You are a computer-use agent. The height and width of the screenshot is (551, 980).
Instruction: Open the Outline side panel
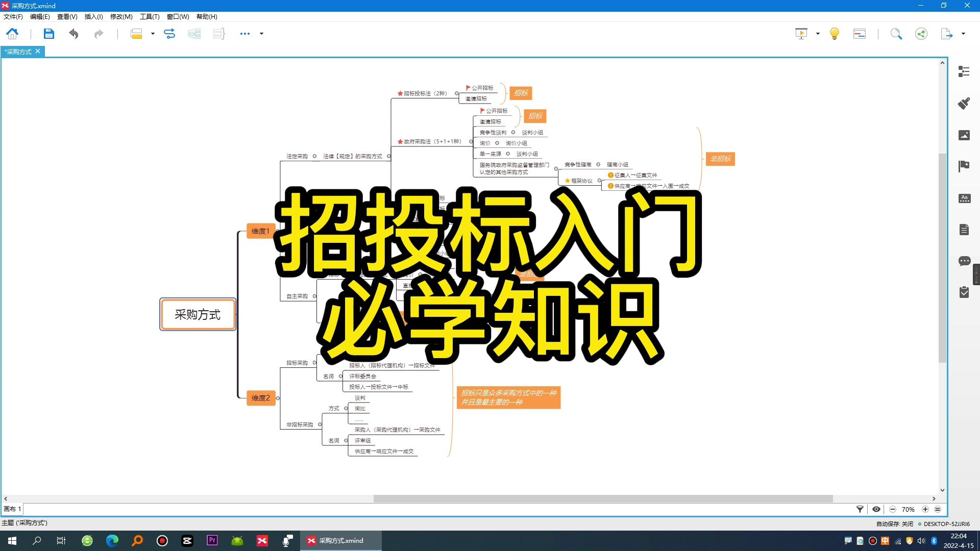[x=964, y=71]
